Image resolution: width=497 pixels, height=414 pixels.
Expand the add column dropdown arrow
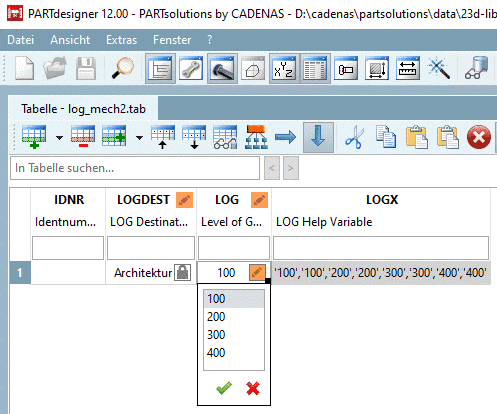pyautogui.click(x=140, y=137)
